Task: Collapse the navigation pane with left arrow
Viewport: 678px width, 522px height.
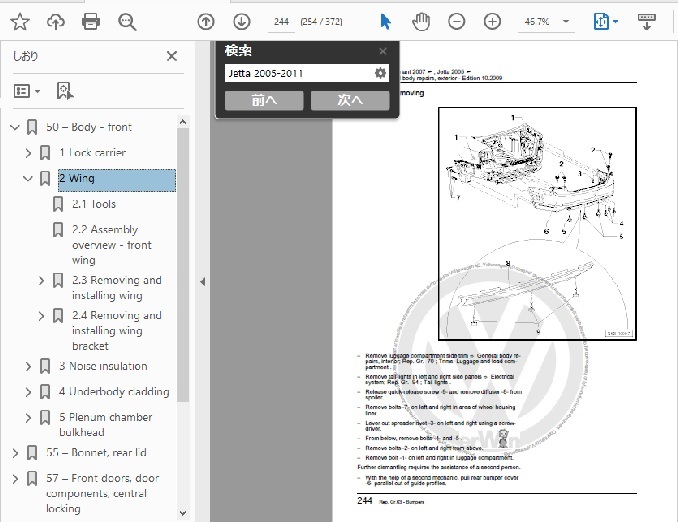Action: click(202, 282)
